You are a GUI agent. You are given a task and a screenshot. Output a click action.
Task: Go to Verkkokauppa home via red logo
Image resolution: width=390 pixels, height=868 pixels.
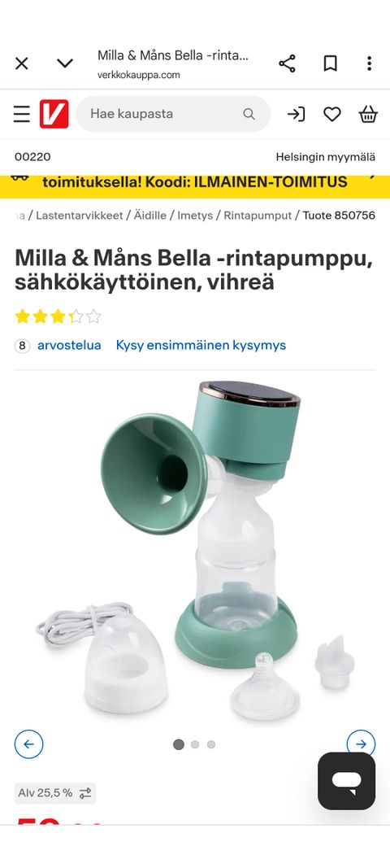point(54,114)
